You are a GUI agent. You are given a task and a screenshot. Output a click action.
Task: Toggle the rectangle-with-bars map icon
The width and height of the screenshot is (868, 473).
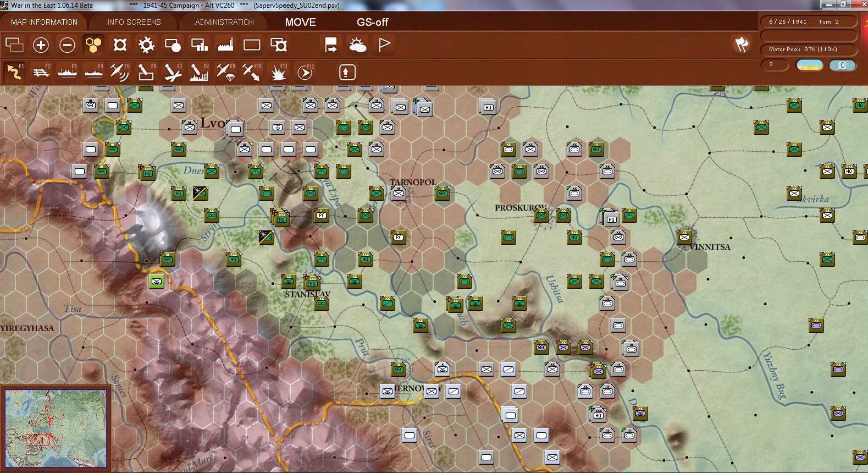[199, 45]
